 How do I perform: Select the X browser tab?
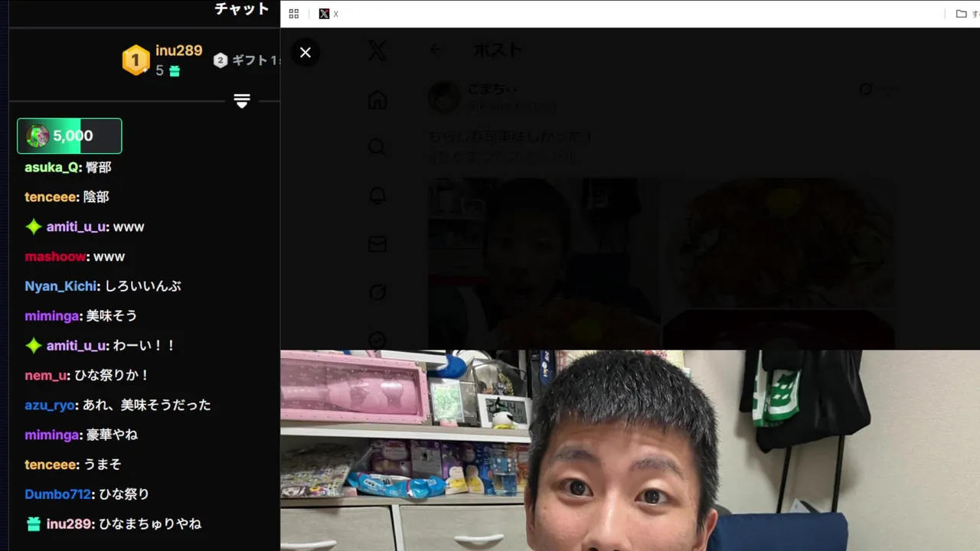(329, 14)
